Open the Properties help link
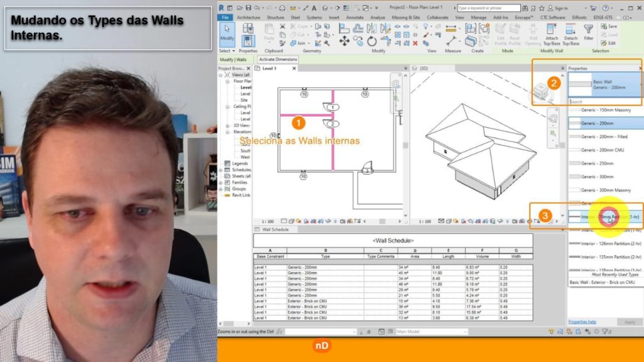The height and width of the screenshot is (362, 644). pyautogui.click(x=582, y=322)
